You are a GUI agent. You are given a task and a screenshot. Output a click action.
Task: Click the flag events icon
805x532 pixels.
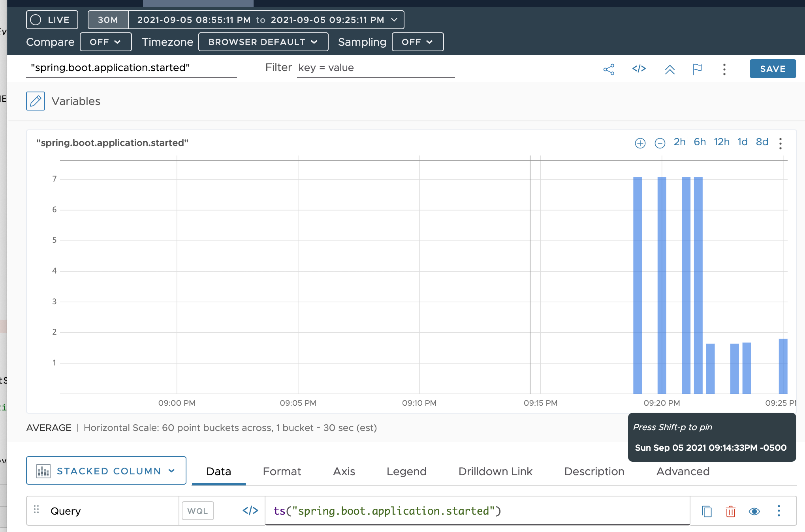tap(697, 69)
